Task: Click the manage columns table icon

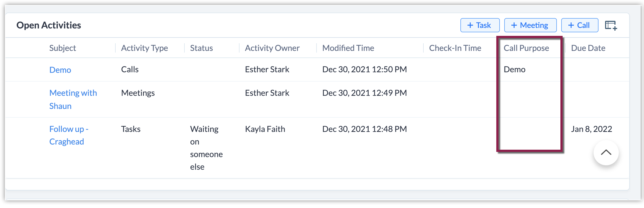Action: click(611, 25)
